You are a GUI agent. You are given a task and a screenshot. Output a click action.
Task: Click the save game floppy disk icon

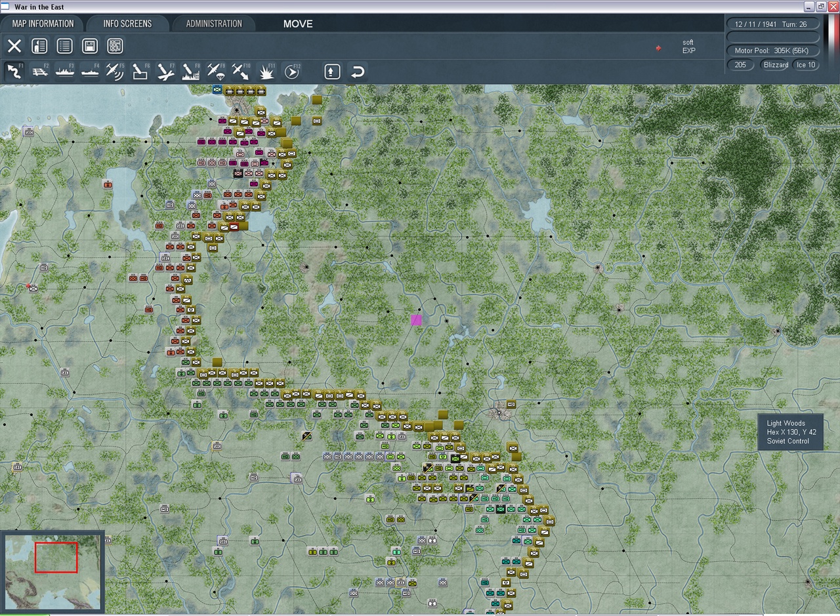pos(89,46)
